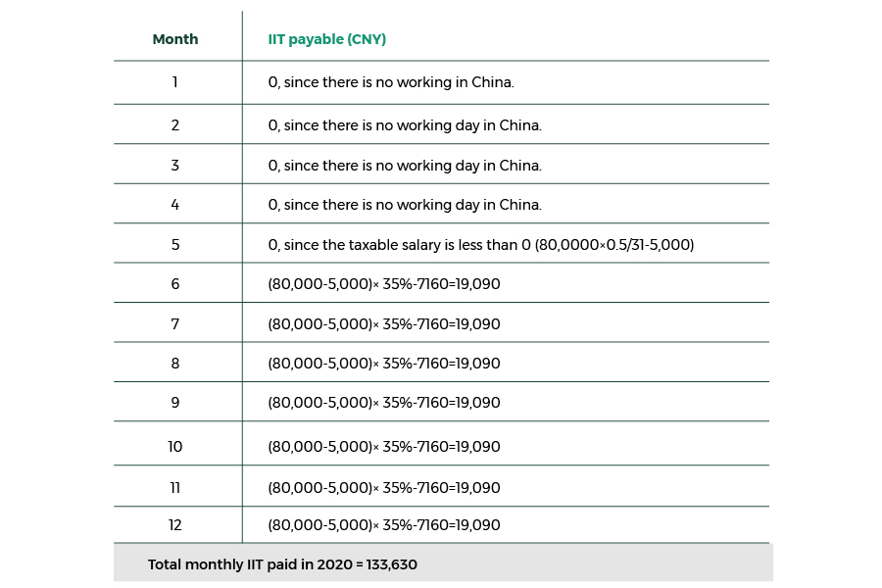The height and width of the screenshot is (588, 882).
Task: Click the month number 2 cell
Action: (x=175, y=125)
